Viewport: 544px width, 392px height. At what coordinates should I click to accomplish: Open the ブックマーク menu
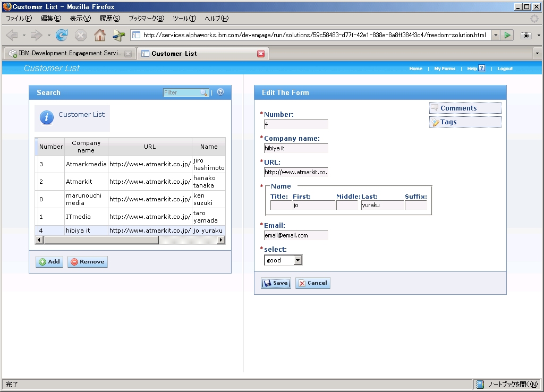(x=146, y=19)
